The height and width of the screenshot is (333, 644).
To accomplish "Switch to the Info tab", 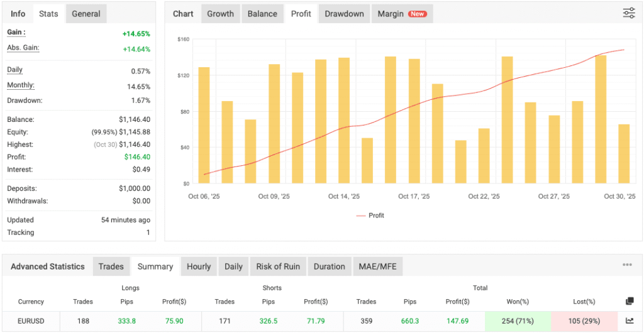I will click(18, 14).
